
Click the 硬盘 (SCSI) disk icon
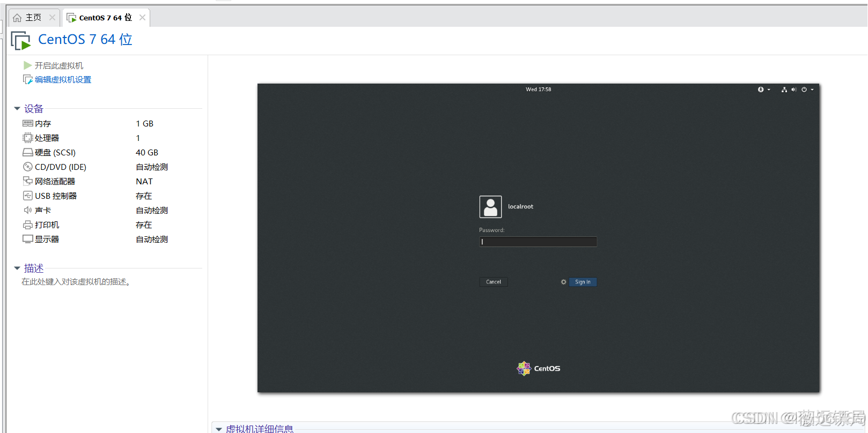tap(28, 152)
